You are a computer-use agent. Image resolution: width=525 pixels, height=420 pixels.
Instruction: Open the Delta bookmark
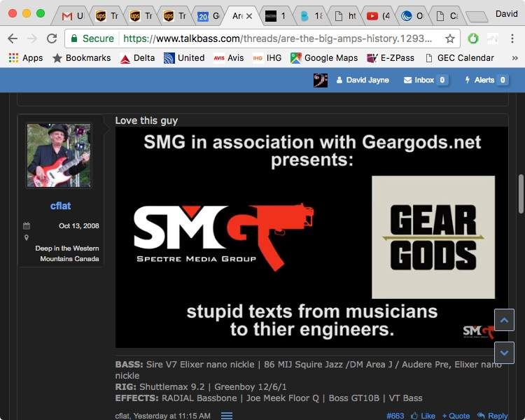(137, 58)
